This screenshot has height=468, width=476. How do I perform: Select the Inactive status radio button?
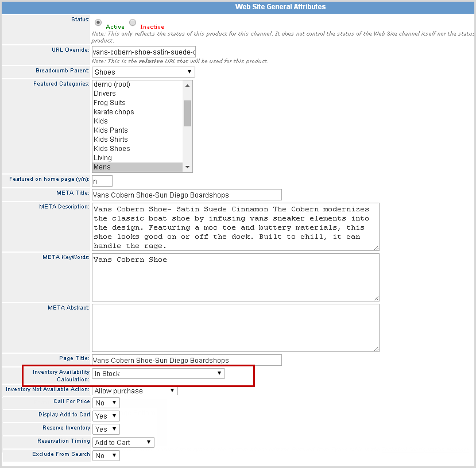click(x=133, y=23)
